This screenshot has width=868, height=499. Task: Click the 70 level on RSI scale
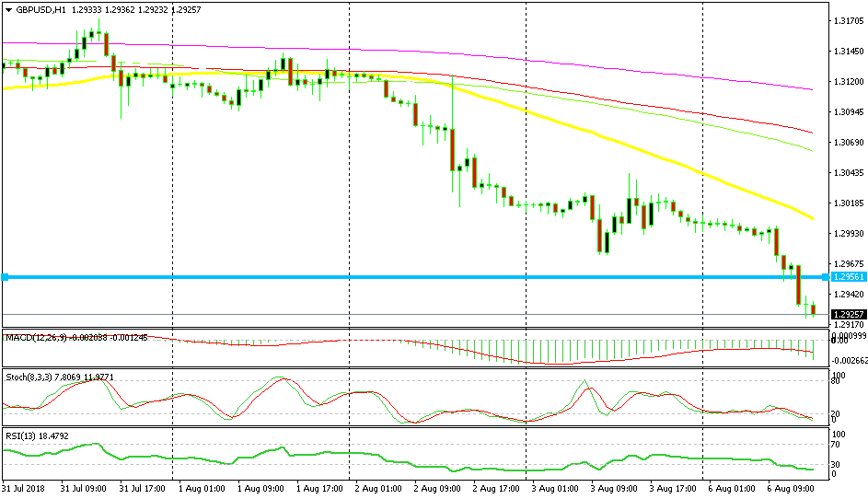tap(836, 445)
